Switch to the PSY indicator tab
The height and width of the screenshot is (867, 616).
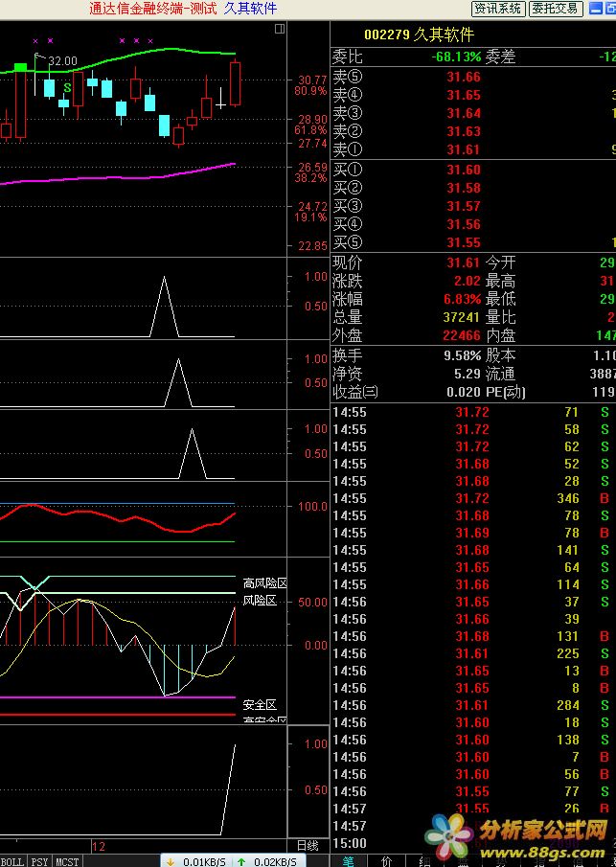click(39, 861)
